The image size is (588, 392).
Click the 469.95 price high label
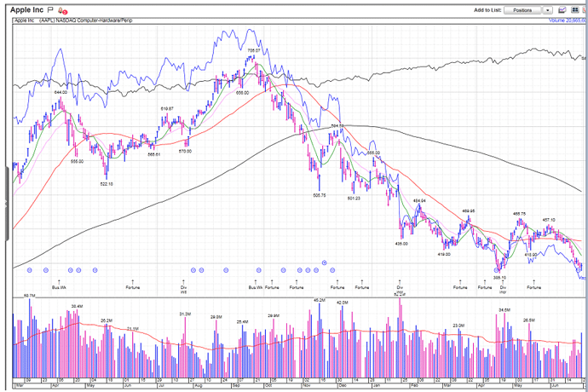click(469, 210)
